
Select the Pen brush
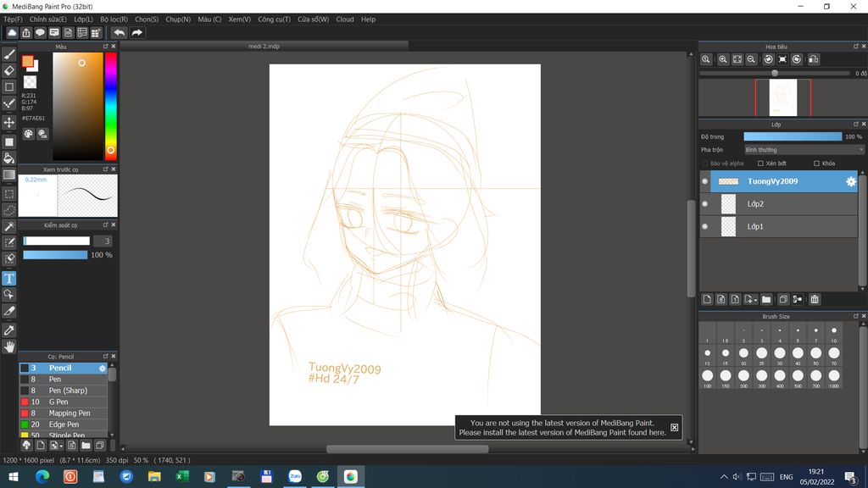pos(63,379)
